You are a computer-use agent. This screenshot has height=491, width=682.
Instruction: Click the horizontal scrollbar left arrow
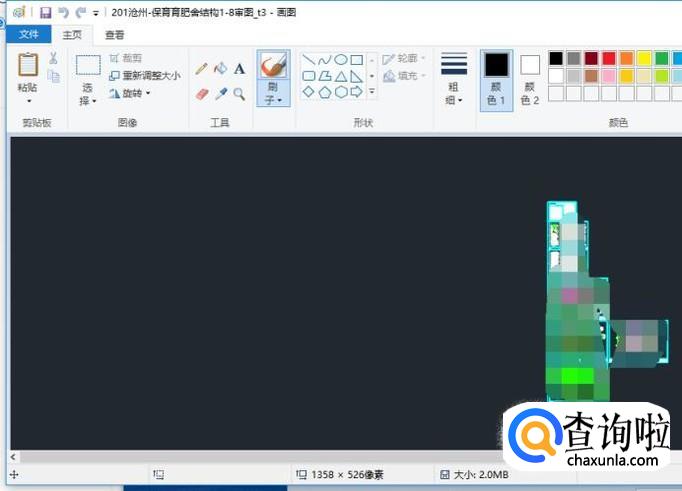[13, 457]
